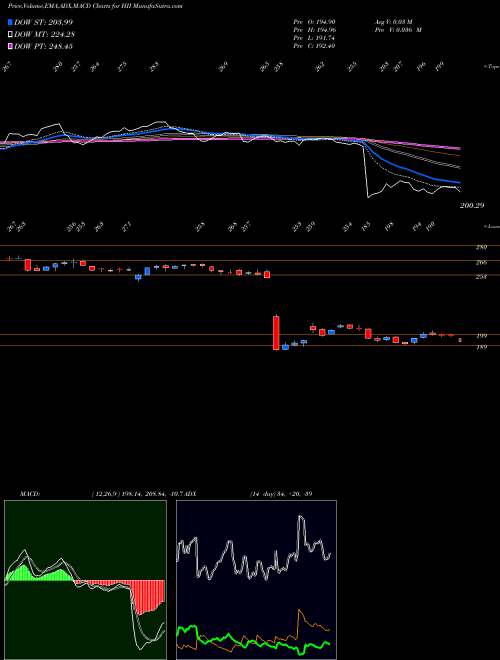Open the MACD histogram chart panel
Image resolution: width=500 pixels, height=660 pixels.
pyautogui.click(x=85, y=580)
